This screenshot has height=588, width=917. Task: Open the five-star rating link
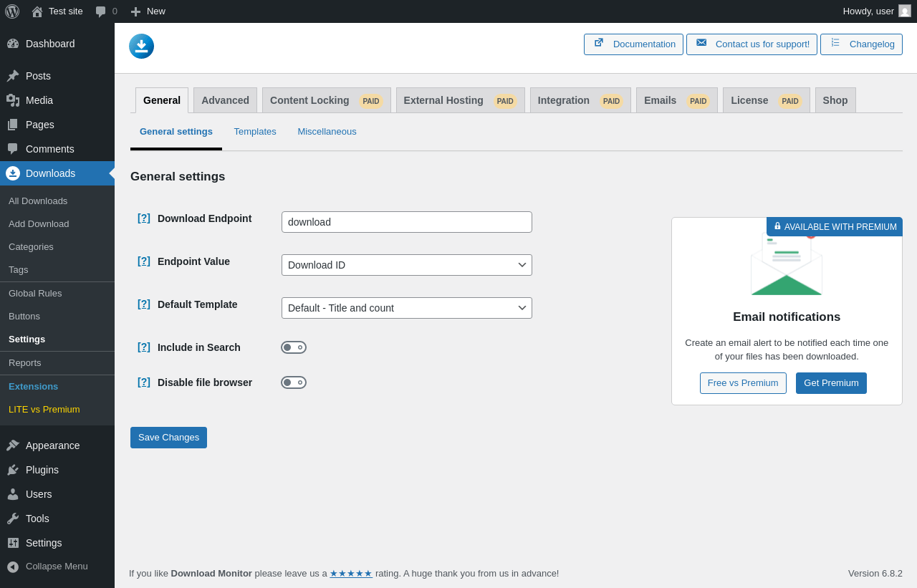pos(351,573)
